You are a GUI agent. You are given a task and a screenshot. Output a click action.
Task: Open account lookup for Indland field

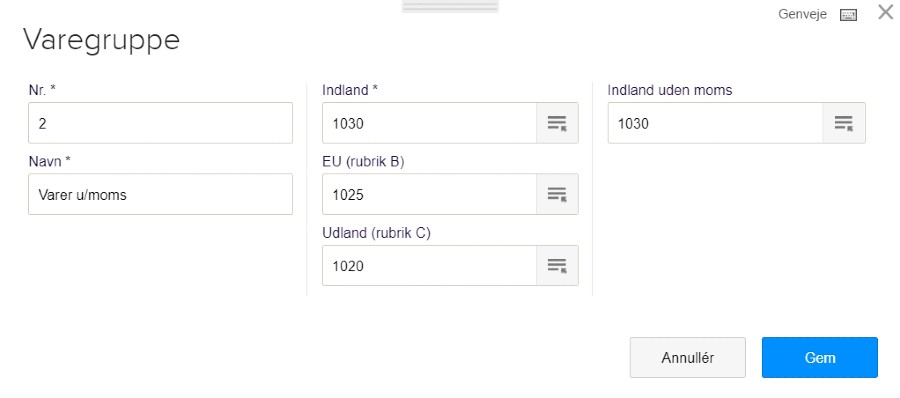(x=557, y=123)
